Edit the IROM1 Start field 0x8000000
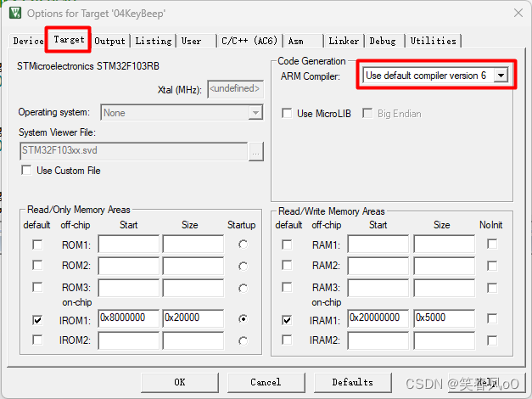This screenshot has height=399, width=532. pyautogui.click(x=129, y=318)
